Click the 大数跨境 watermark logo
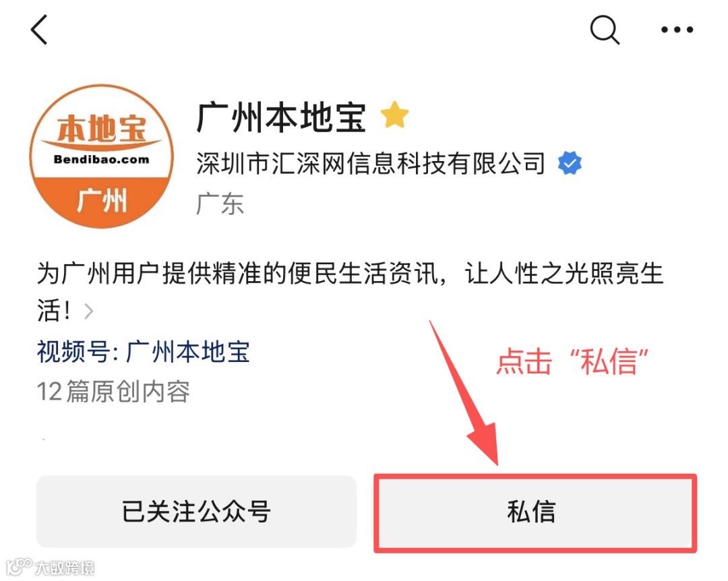 point(50,566)
